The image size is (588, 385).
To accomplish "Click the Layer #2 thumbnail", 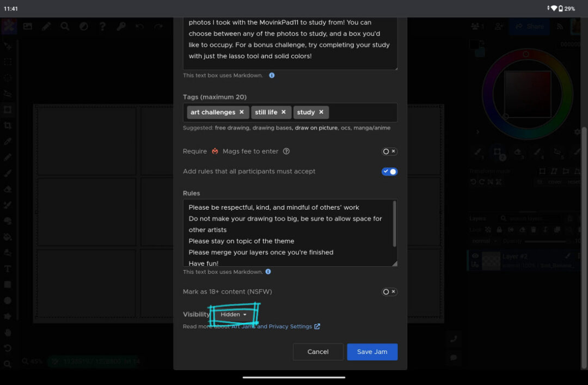I will (491, 261).
